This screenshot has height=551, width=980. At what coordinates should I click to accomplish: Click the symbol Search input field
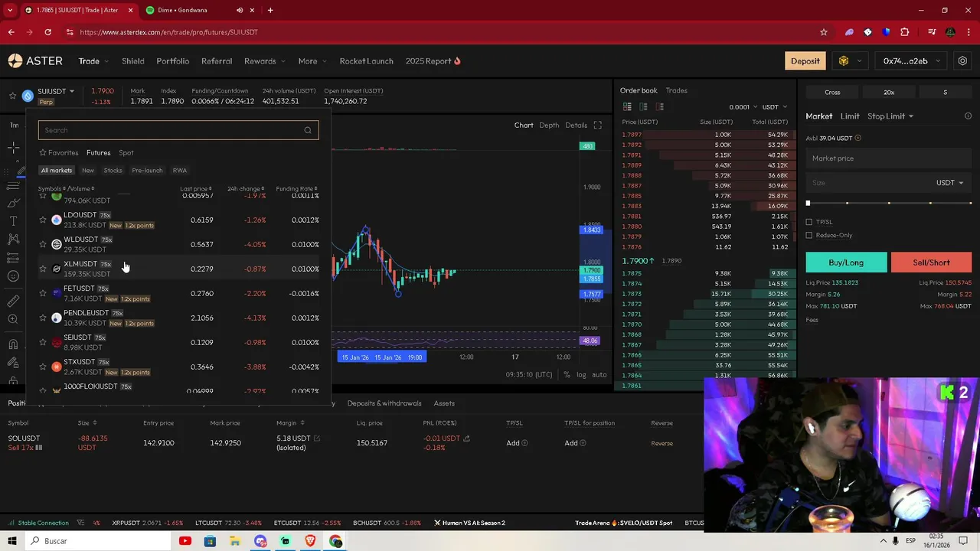click(178, 130)
